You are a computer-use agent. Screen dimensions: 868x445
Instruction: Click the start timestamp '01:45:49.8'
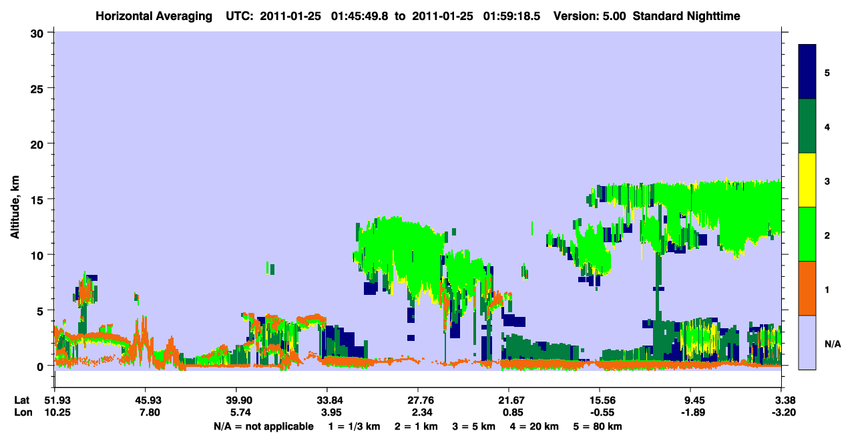pyautogui.click(x=359, y=16)
